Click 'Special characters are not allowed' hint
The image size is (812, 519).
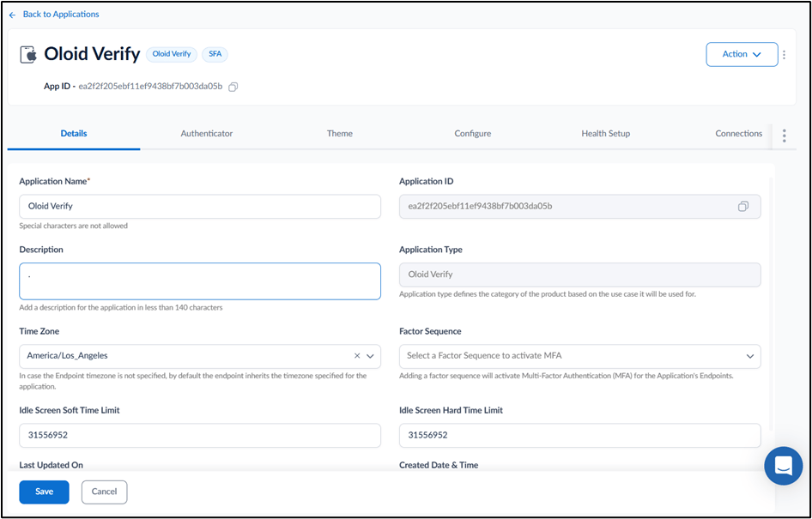(x=74, y=226)
